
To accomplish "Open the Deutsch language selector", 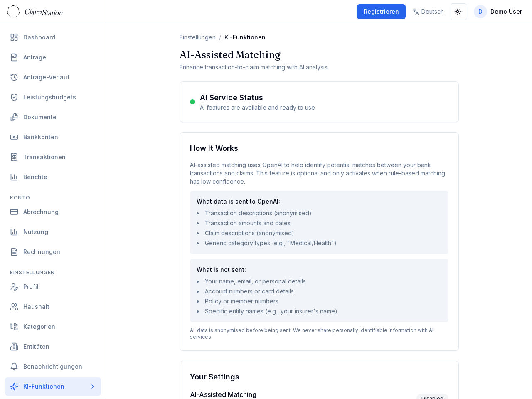I will 428,12.
